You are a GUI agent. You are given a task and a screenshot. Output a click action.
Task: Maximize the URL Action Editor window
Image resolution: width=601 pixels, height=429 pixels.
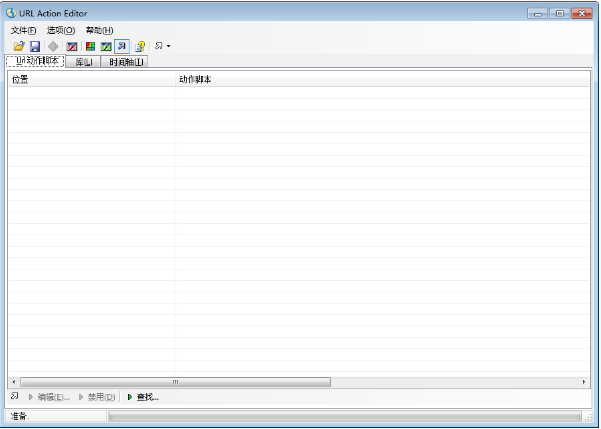pyautogui.click(x=560, y=14)
